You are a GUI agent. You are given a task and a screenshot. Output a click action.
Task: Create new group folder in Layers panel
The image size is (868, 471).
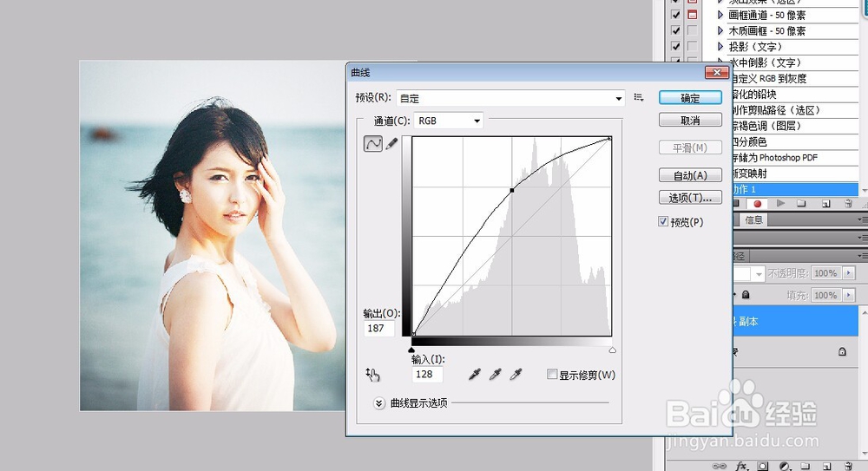pyautogui.click(x=805, y=466)
